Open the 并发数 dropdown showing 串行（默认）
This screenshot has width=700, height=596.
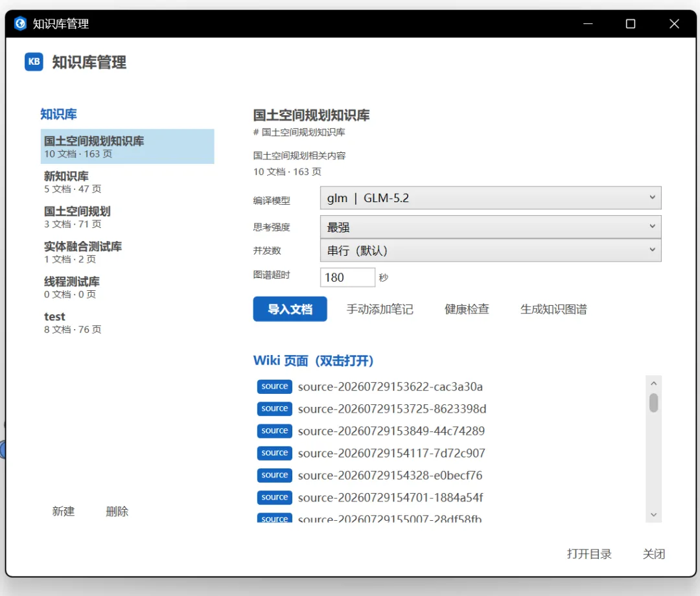tap(491, 250)
